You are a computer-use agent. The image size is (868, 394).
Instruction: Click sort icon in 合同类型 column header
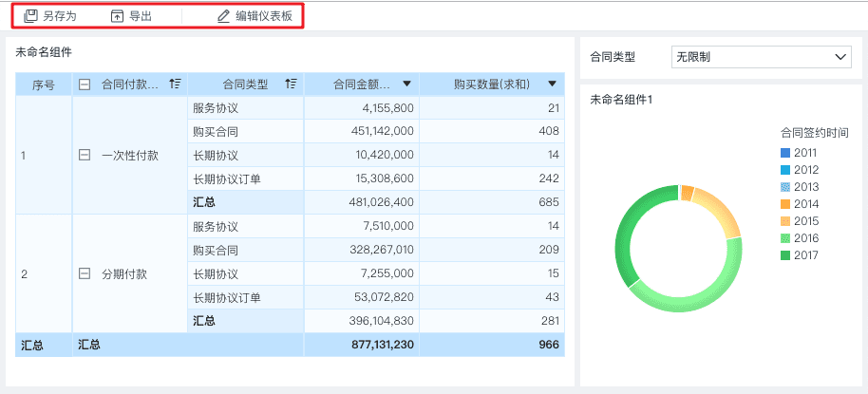click(x=292, y=84)
